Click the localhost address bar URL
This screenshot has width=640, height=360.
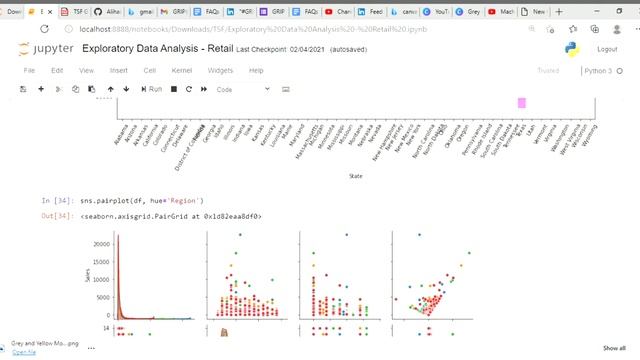pyautogui.click(x=253, y=29)
